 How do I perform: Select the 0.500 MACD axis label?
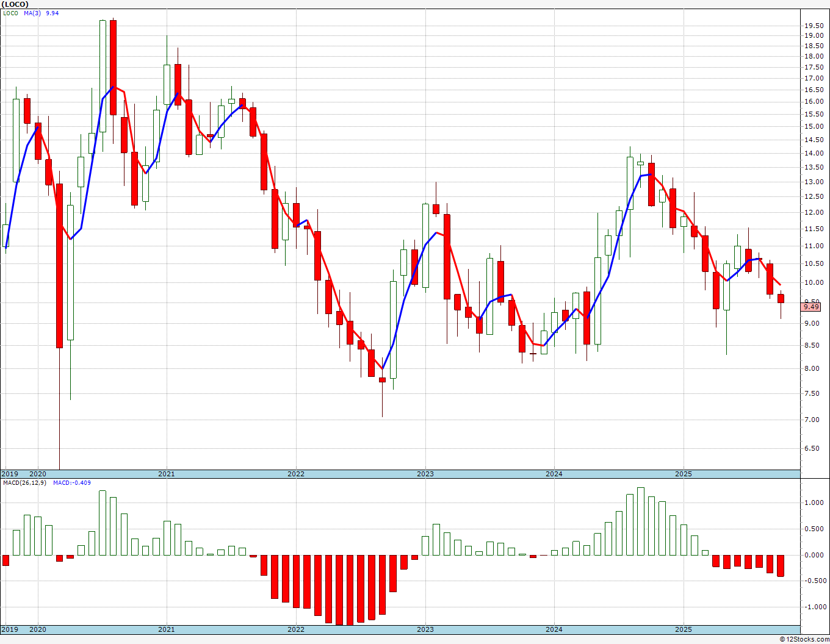813,529
